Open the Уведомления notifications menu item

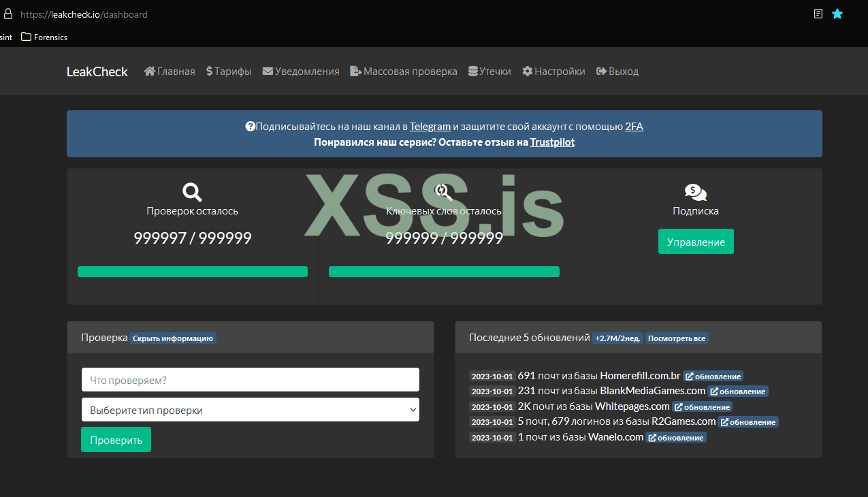pos(301,71)
